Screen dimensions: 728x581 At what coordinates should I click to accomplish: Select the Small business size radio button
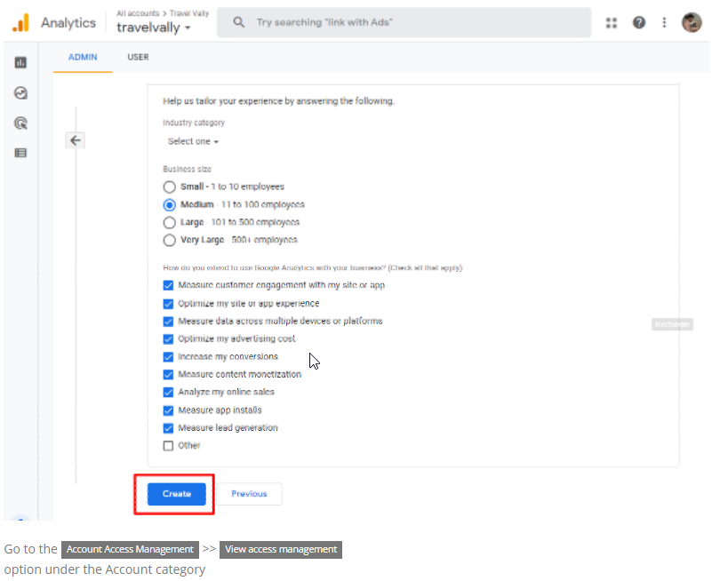[x=169, y=187]
